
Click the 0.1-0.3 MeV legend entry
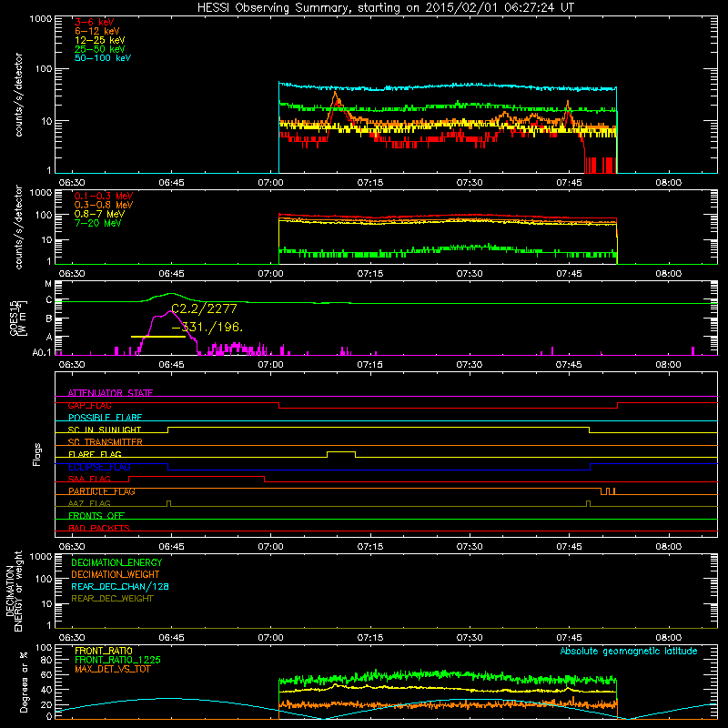pyautogui.click(x=104, y=196)
